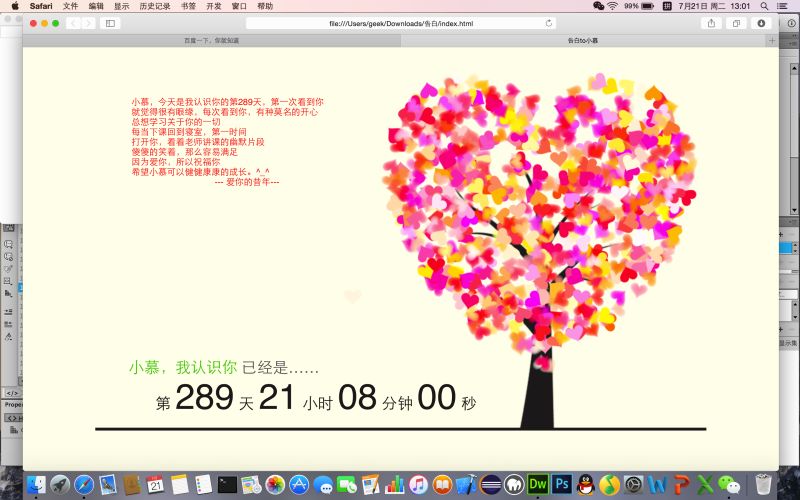Open Reminders app in dock
This screenshot has width=800, height=500.
[203, 484]
